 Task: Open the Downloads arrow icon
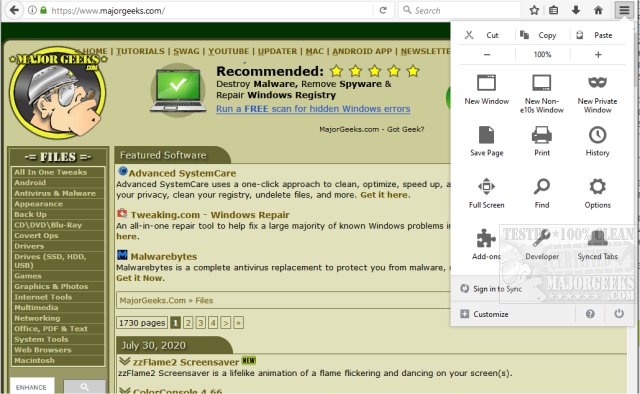[576, 10]
